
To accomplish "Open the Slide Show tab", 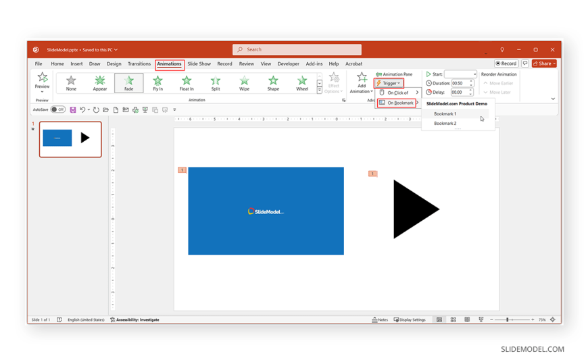I will 199,63.
